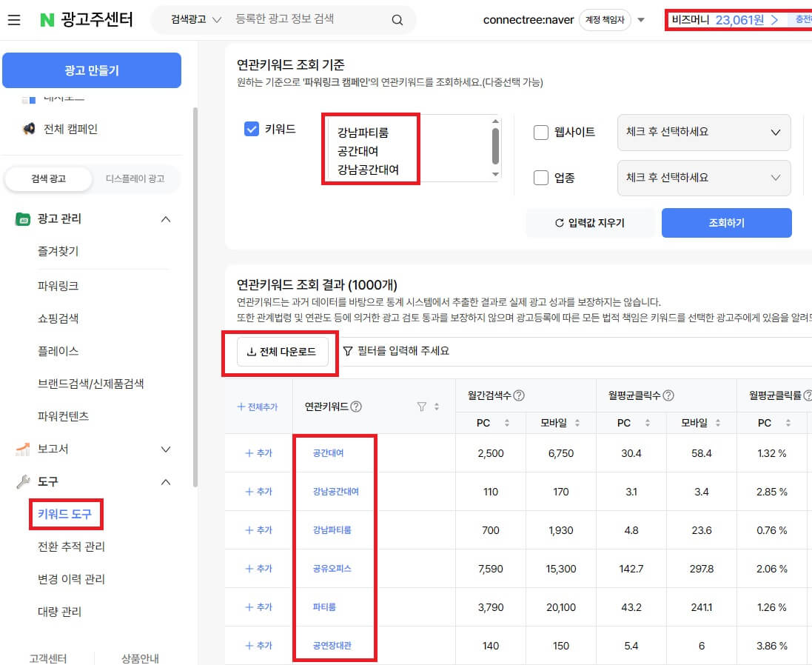Image resolution: width=812 pixels, height=665 pixels.
Task: Sort by 연관키워드 column arrows
Action: (x=437, y=407)
